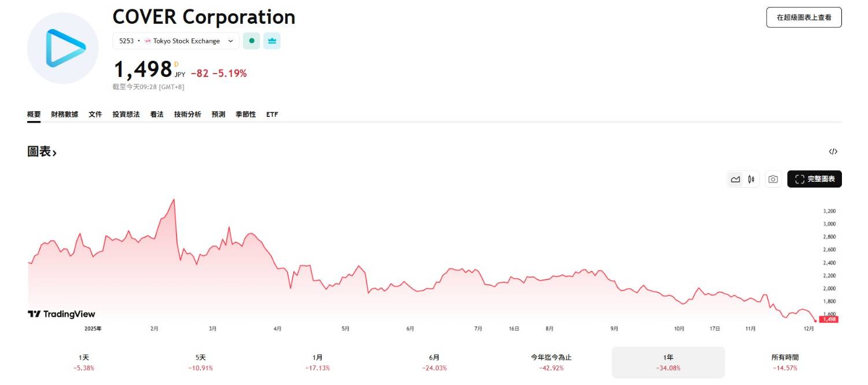Expand the 圖表 section heading arrow
868x385 pixels.
(54, 153)
